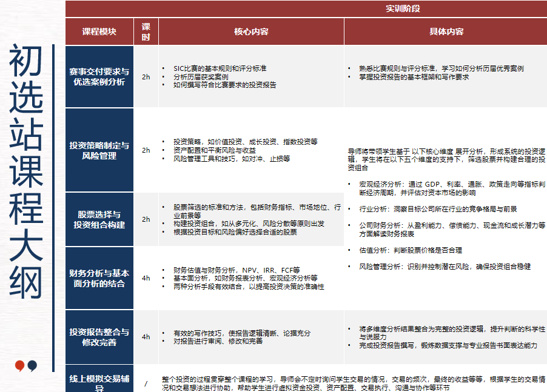Click the 课时 column header
This screenshot has width=547, height=392.
pyautogui.click(x=146, y=31)
